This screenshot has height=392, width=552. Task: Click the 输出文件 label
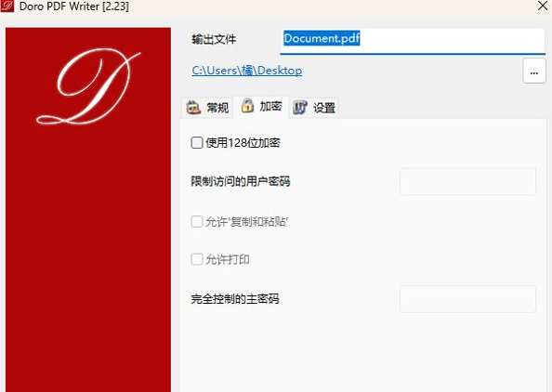click(214, 39)
